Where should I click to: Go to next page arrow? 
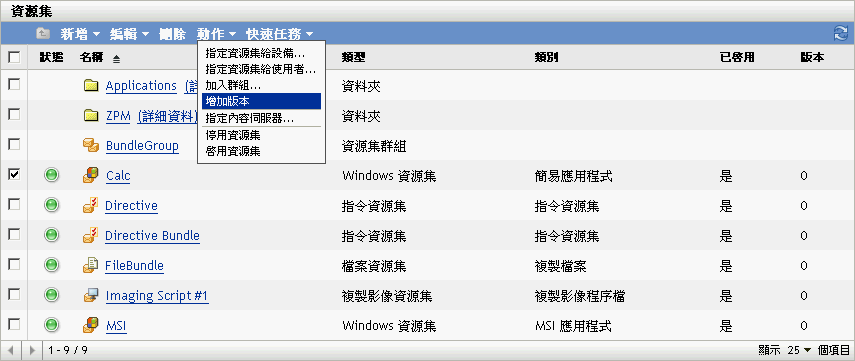pyautogui.click(x=32, y=350)
